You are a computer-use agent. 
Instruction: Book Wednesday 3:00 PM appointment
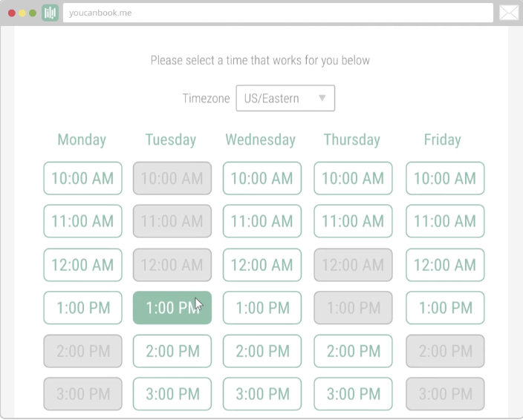click(261, 394)
